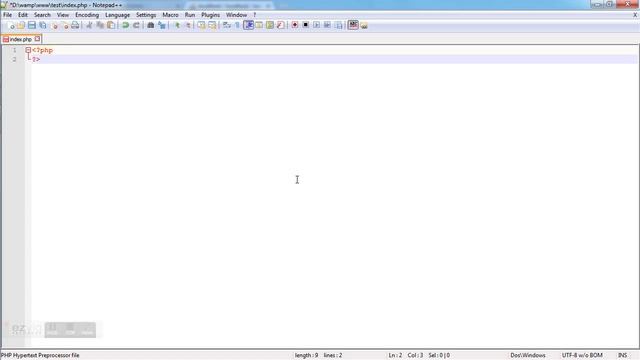Click the Close All toolbar icon
640x360 pixels.
pyautogui.click(x=64, y=25)
